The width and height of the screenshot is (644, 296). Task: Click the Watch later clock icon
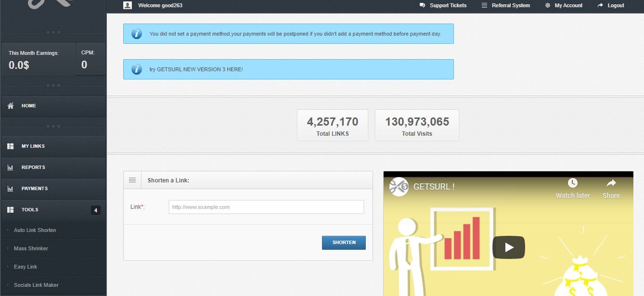572,183
